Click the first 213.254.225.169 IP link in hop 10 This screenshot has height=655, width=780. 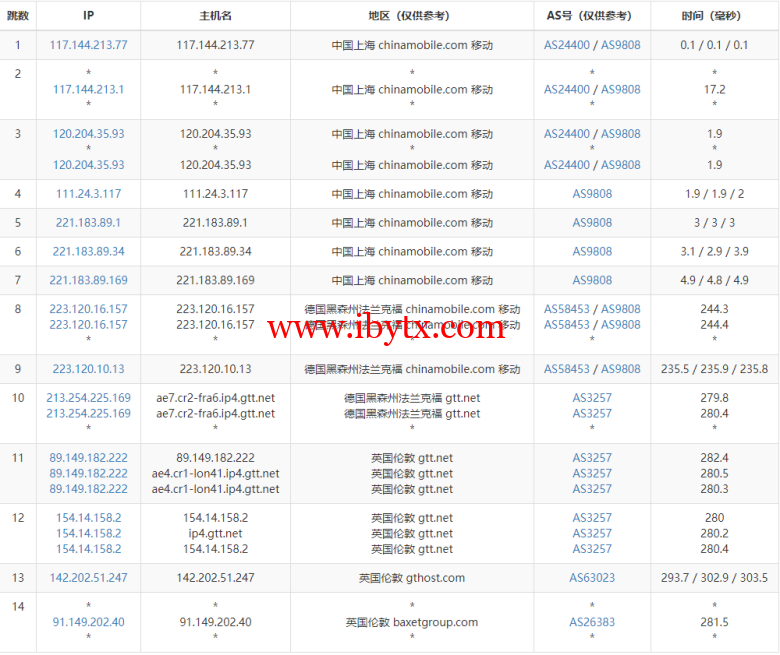[x=88, y=398]
